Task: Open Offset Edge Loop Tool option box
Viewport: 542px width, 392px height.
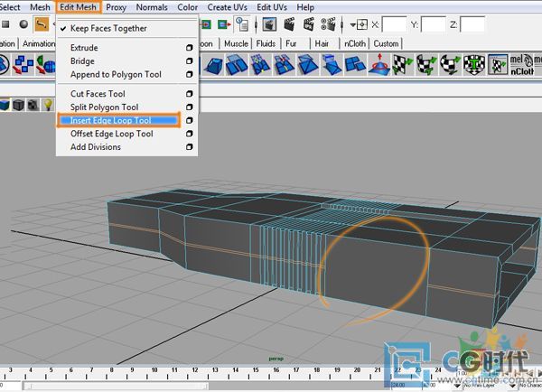Action: point(189,134)
